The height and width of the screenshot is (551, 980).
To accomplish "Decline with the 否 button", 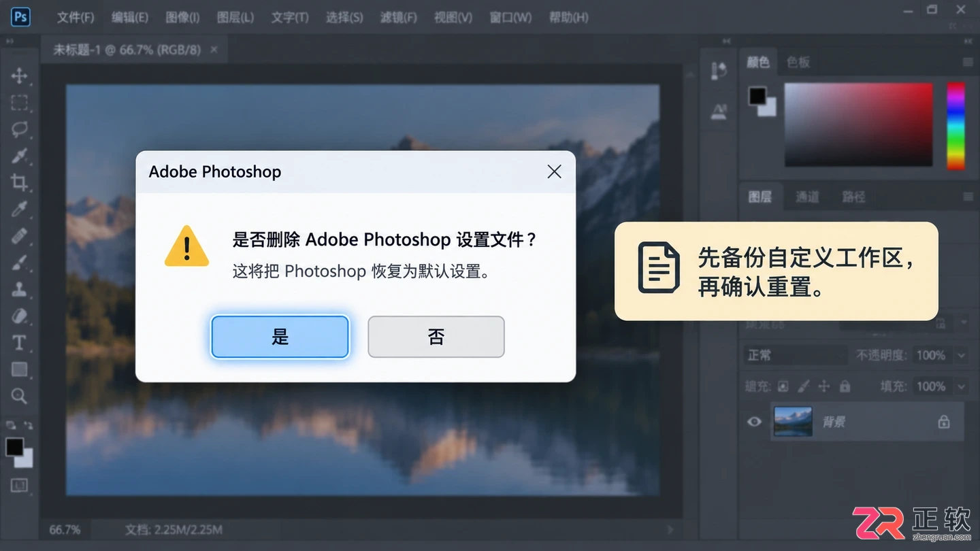I will 436,337.
